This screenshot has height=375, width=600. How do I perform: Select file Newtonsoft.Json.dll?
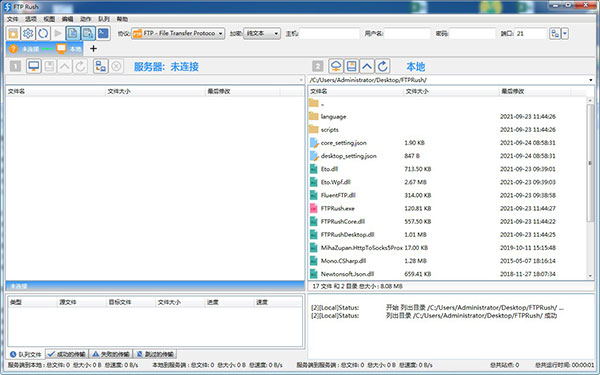(447, 274)
